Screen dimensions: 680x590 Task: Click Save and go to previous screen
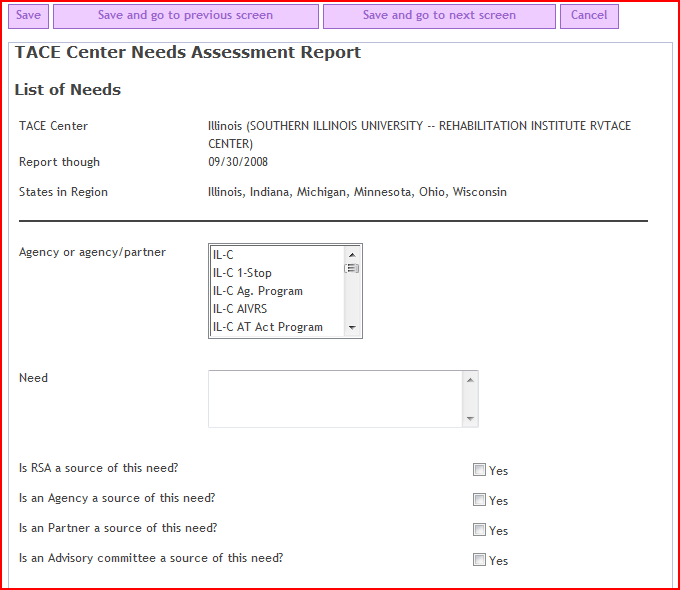click(x=186, y=16)
